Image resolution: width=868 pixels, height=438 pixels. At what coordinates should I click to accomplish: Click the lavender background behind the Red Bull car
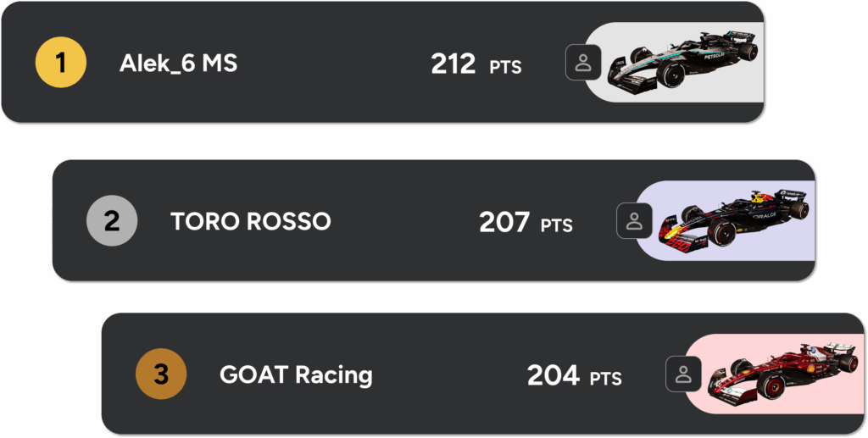[x=670, y=193]
